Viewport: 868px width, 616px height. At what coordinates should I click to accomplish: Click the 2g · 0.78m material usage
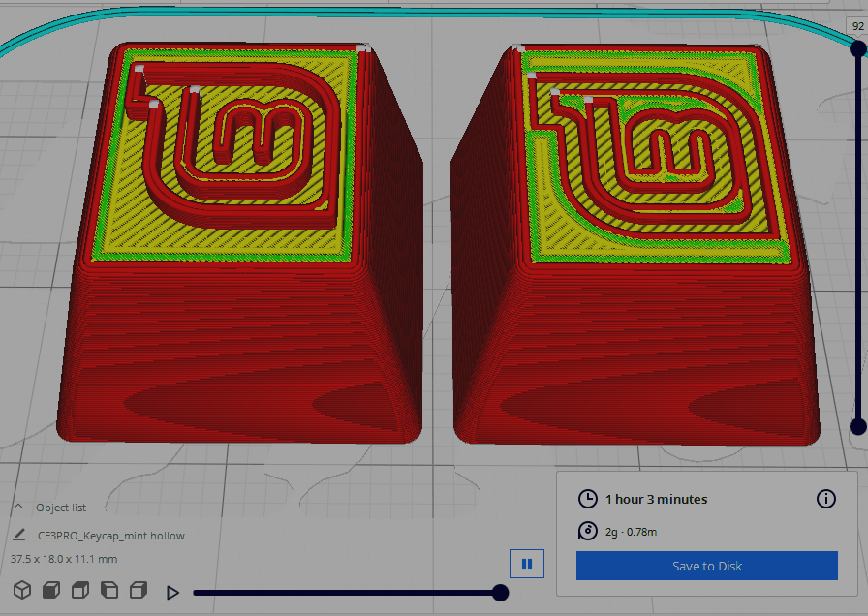(x=631, y=532)
